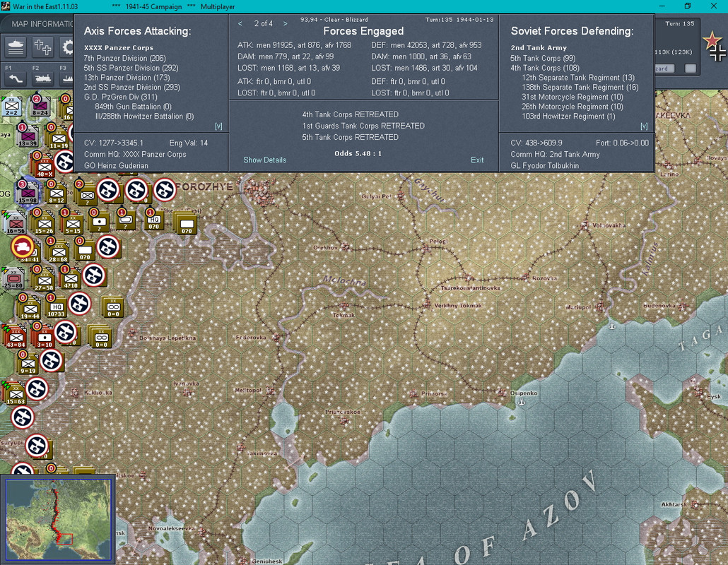Image resolution: width=728 pixels, height=565 pixels.
Task: Go to next battle report arrow
Action: click(285, 23)
